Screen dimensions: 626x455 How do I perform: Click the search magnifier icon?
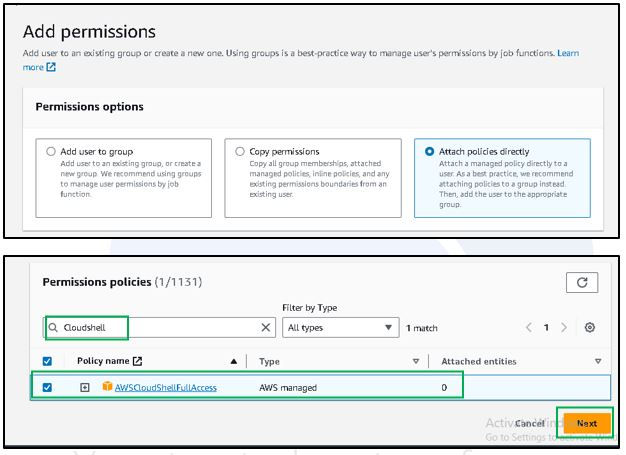pyautogui.click(x=53, y=328)
